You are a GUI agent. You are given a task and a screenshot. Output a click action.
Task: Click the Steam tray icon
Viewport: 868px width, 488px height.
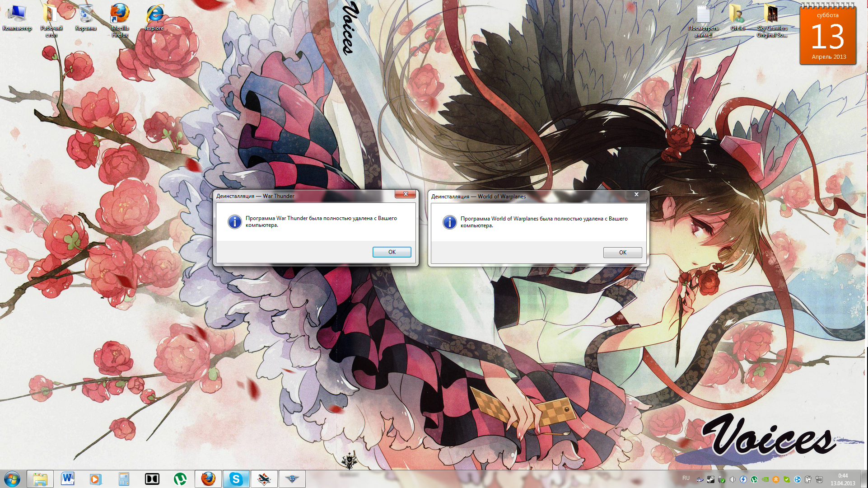click(x=711, y=479)
